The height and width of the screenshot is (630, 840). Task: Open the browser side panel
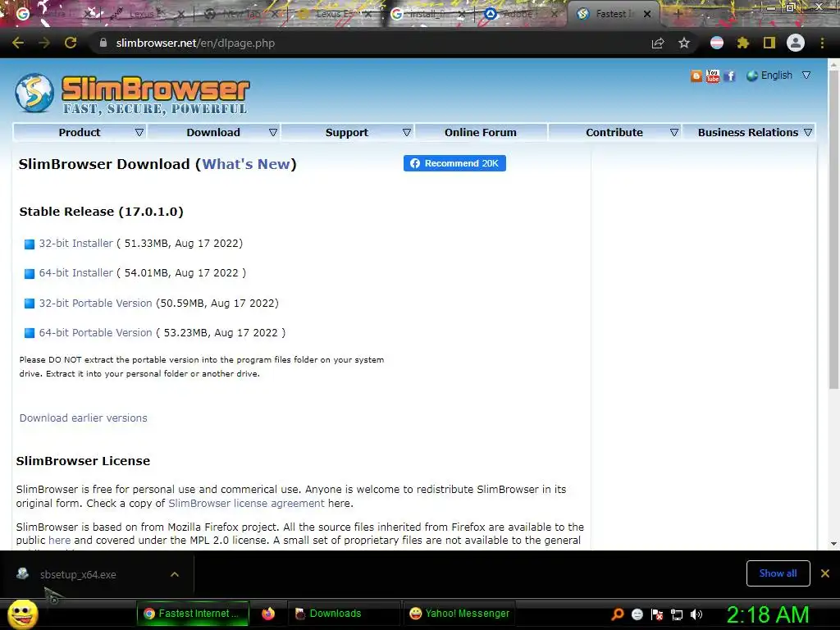tap(769, 43)
